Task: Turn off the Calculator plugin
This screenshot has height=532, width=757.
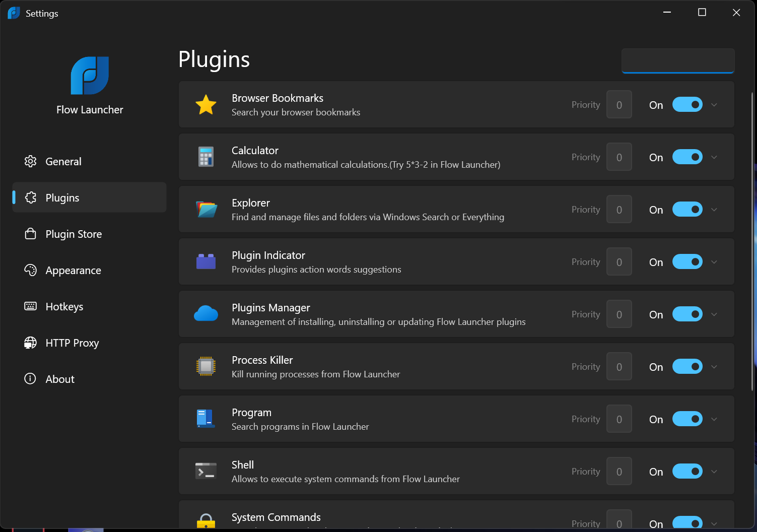Action: [x=687, y=157]
